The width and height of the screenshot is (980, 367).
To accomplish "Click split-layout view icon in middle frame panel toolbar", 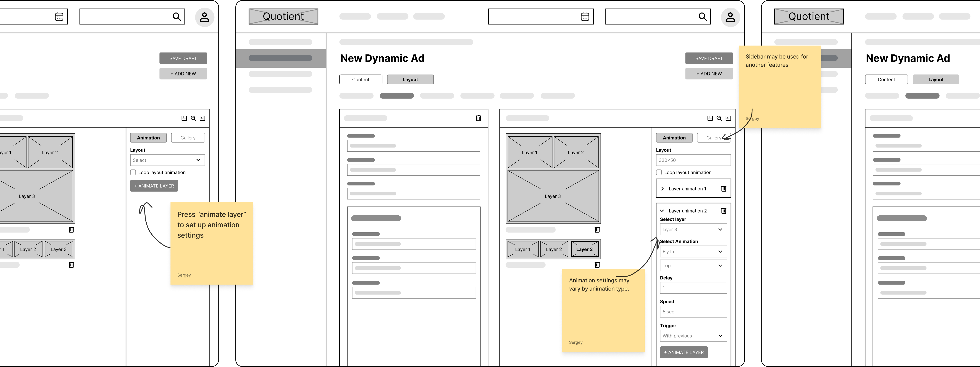I will (x=710, y=118).
